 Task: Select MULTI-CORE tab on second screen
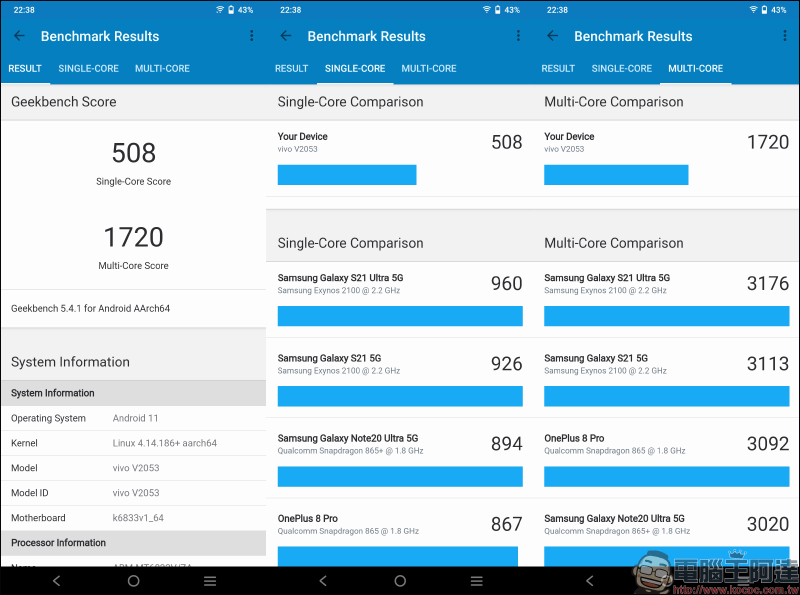click(429, 68)
